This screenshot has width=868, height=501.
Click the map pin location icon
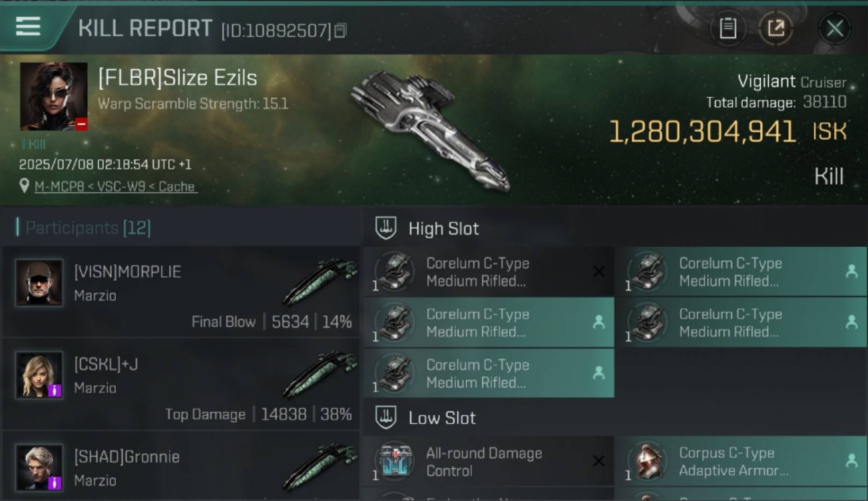[25, 186]
